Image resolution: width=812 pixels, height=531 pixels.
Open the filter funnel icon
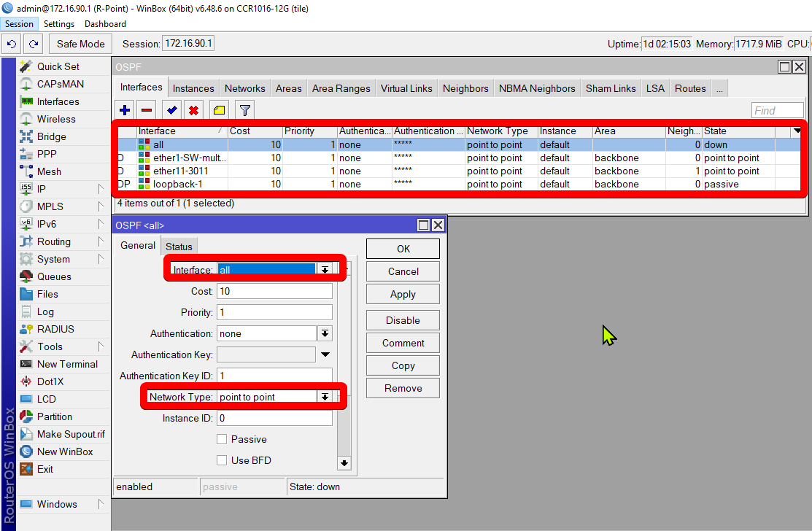[x=245, y=110]
